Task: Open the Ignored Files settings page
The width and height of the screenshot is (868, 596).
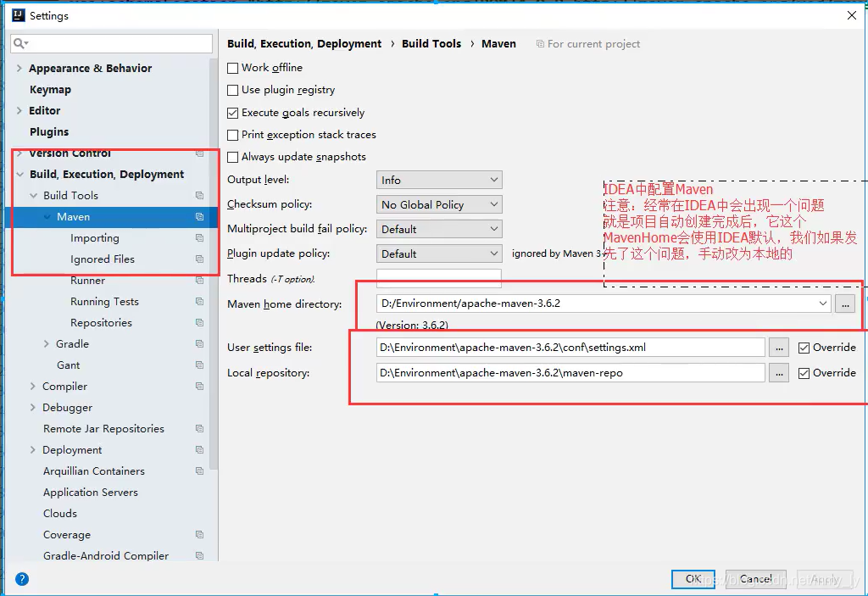Action: (103, 259)
